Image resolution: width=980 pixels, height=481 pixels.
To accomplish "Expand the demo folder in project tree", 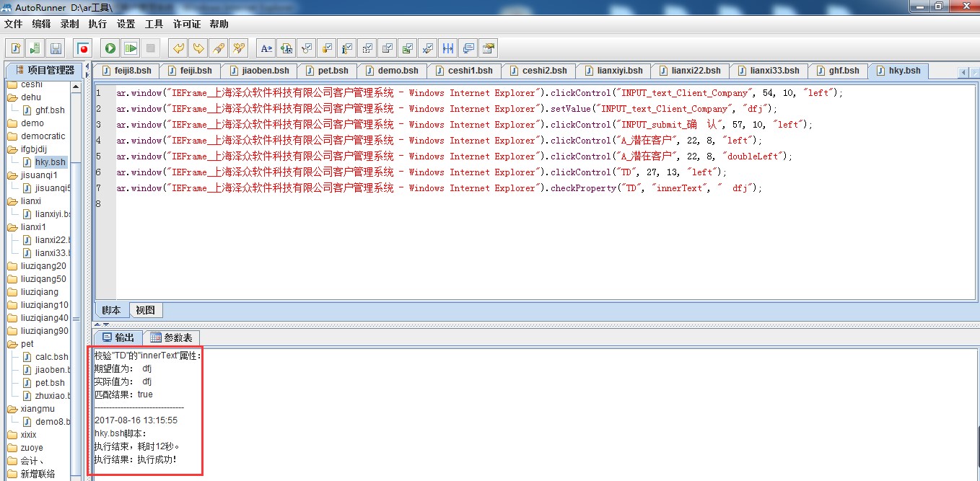I will pos(32,123).
